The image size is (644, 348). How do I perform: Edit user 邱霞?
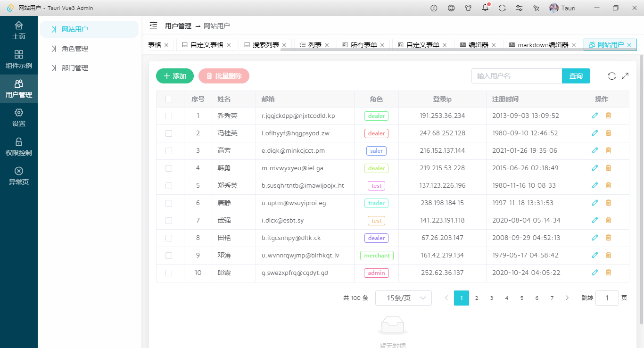click(595, 273)
